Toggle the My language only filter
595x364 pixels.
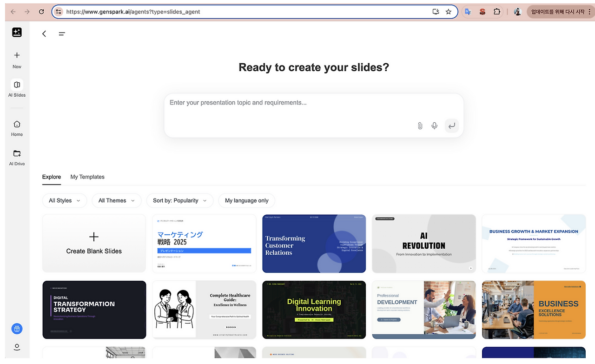pos(247,200)
